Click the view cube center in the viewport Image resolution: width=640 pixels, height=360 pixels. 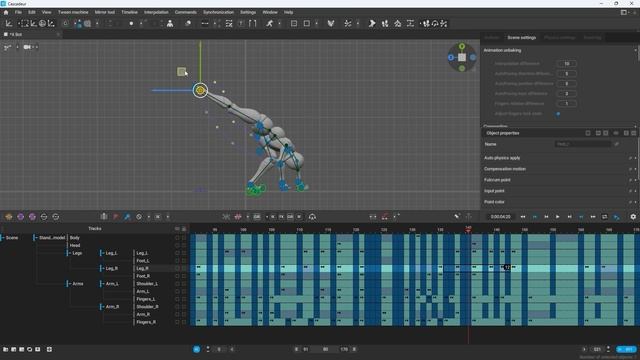tap(462, 57)
